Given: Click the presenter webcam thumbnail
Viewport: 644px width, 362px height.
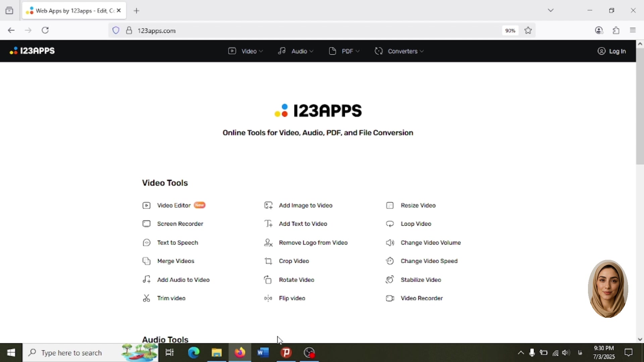Looking at the screenshot, I should coord(608,289).
